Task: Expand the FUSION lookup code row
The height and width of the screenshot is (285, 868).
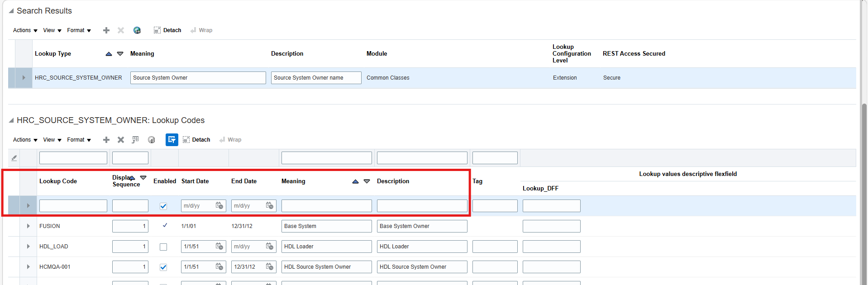Action: point(28,226)
